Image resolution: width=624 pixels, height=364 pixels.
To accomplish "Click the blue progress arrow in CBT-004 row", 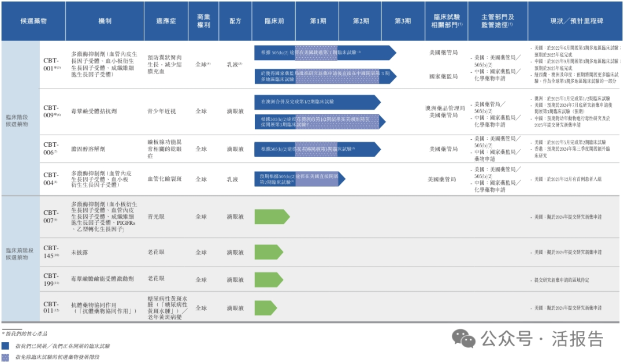I will tap(299, 179).
